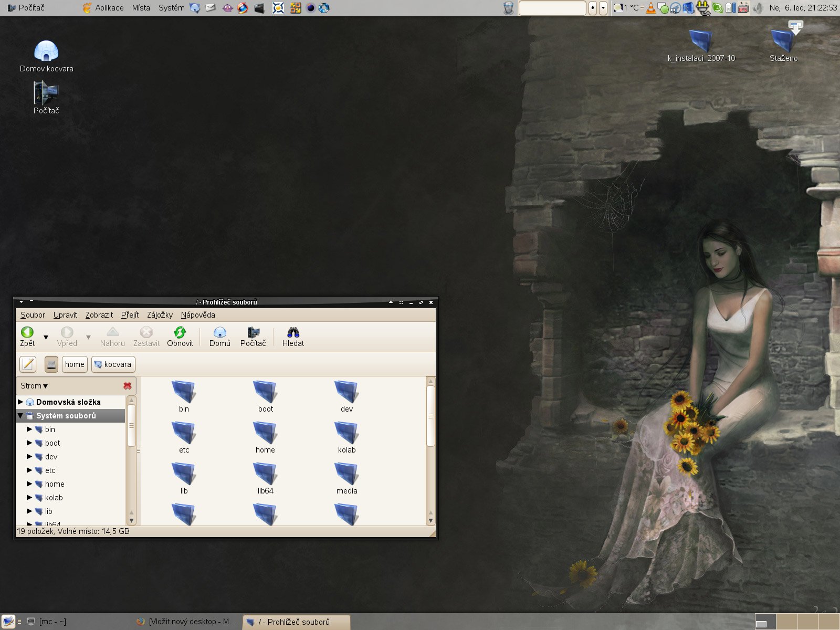This screenshot has width=840, height=630.
Task: Click the VLC cone tray icon
Action: [x=651, y=8]
